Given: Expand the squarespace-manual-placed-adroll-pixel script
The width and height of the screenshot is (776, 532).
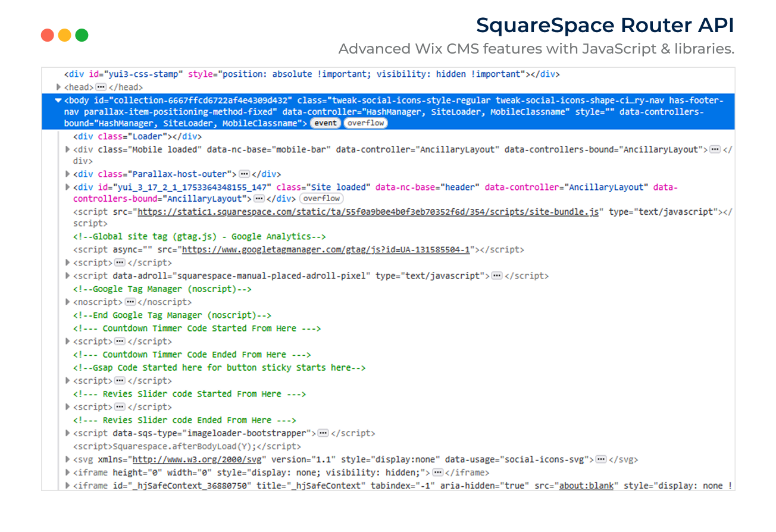Looking at the screenshot, I should pos(67,276).
